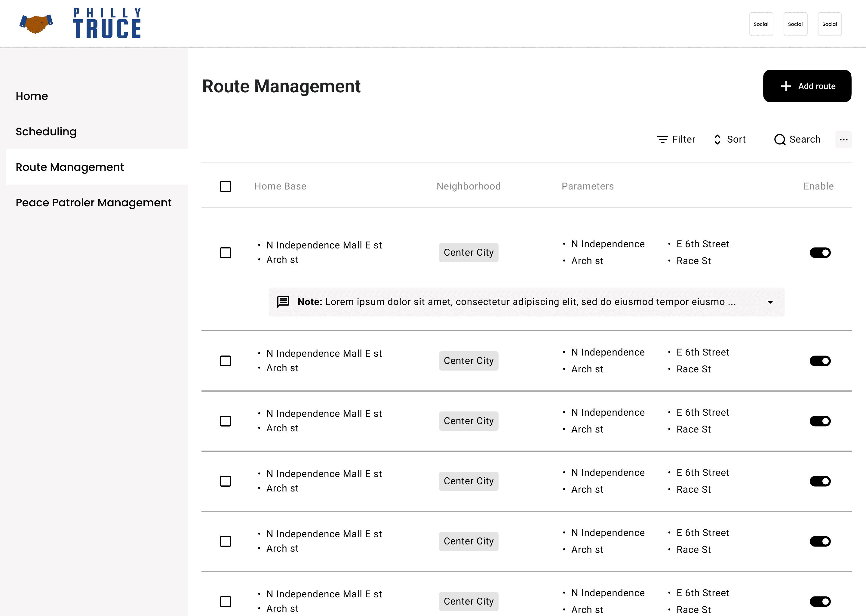Click the plus icon in Add route

(786, 86)
